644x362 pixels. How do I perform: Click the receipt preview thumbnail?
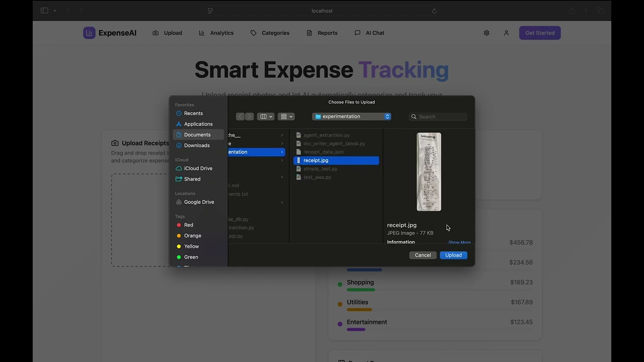pos(429,172)
